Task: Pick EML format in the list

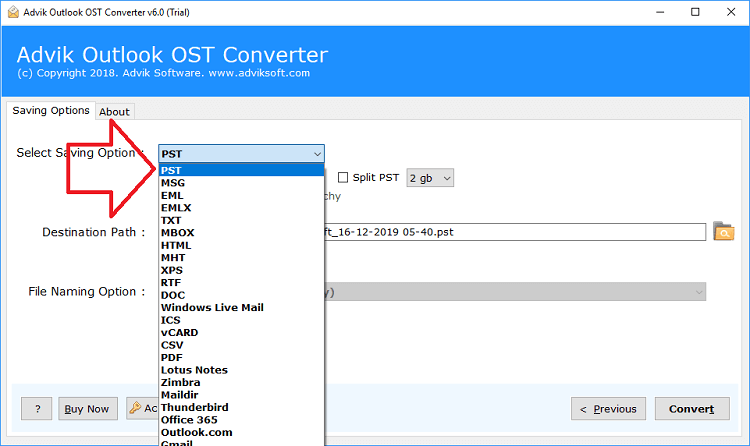Action: click(242, 195)
